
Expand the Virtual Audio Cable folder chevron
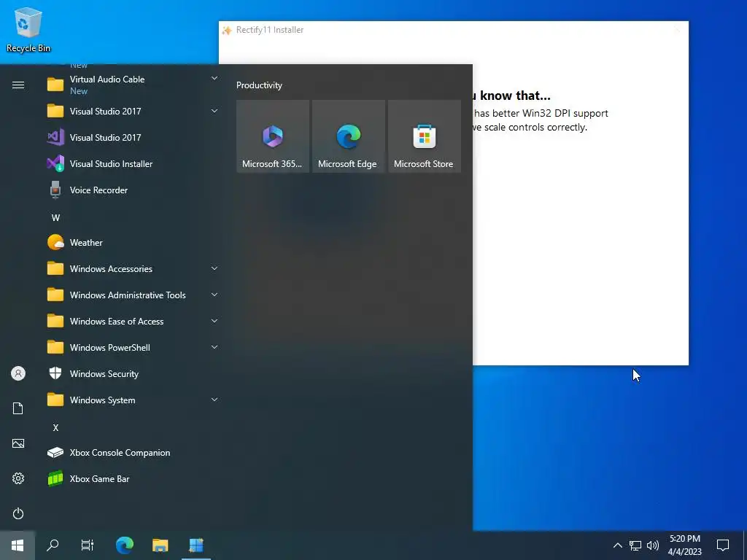click(214, 78)
